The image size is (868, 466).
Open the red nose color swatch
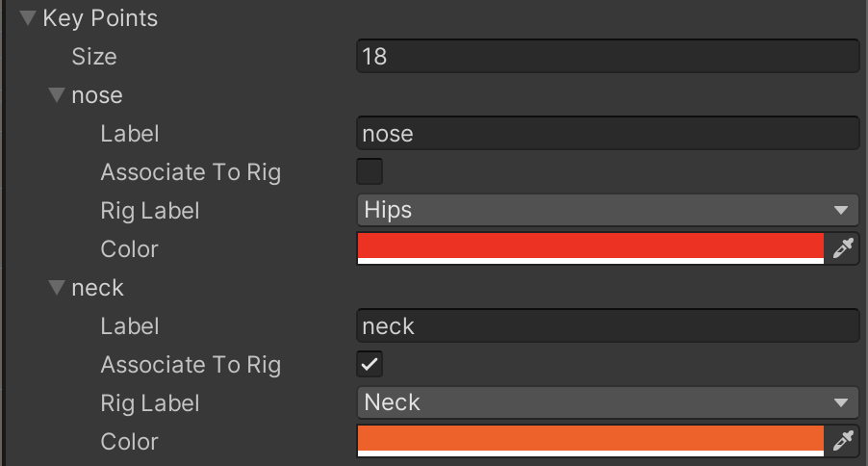point(590,247)
